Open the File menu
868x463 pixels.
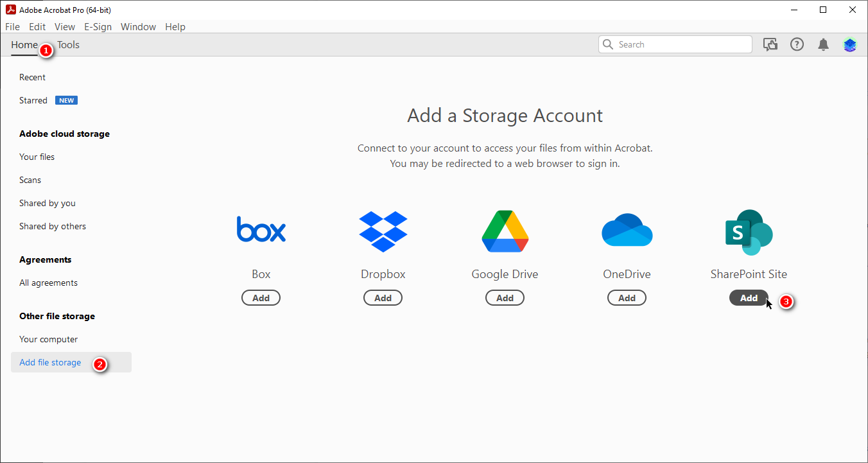tap(12, 27)
